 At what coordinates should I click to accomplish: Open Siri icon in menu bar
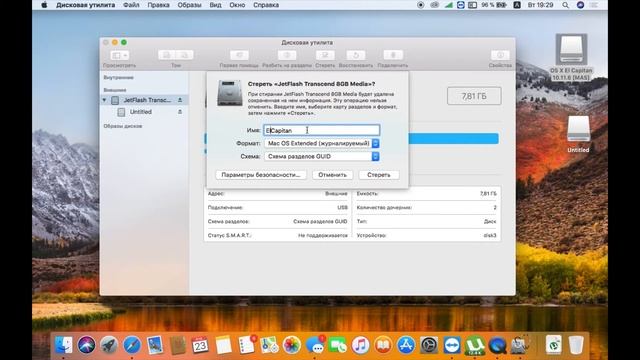tap(580, 5)
